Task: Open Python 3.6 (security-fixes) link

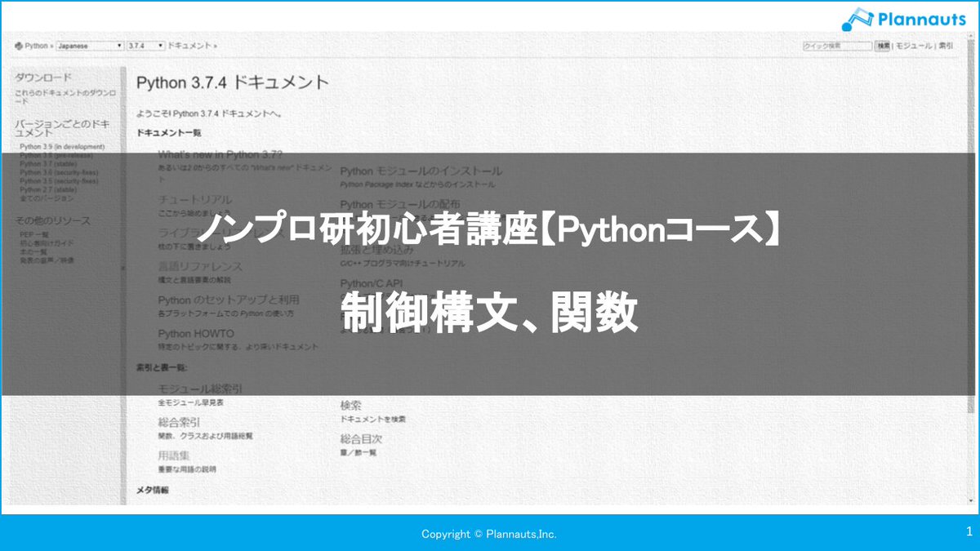Action: point(58,172)
